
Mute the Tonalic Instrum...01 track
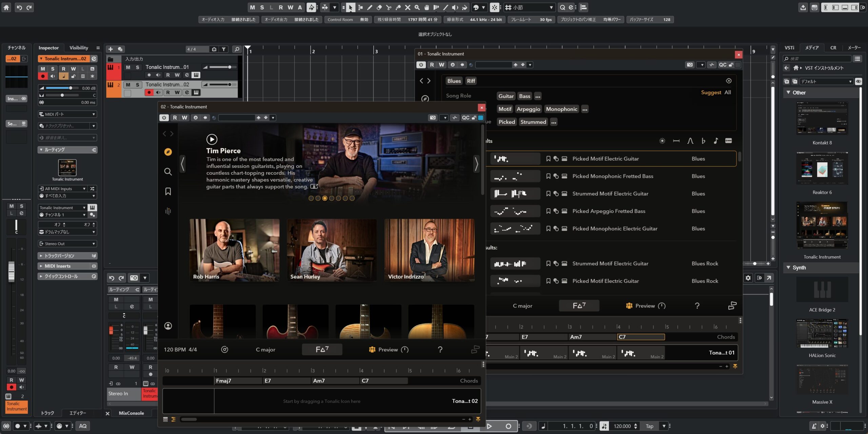(128, 67)
